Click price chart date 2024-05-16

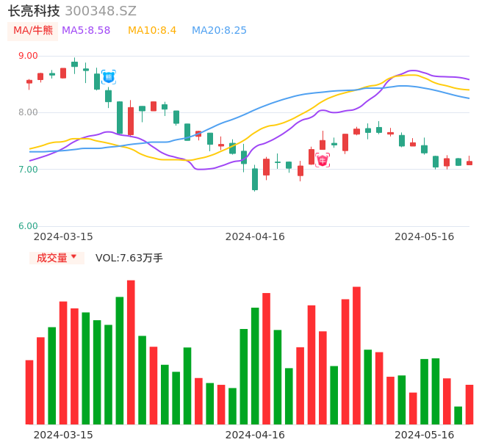tap(425, 236)
